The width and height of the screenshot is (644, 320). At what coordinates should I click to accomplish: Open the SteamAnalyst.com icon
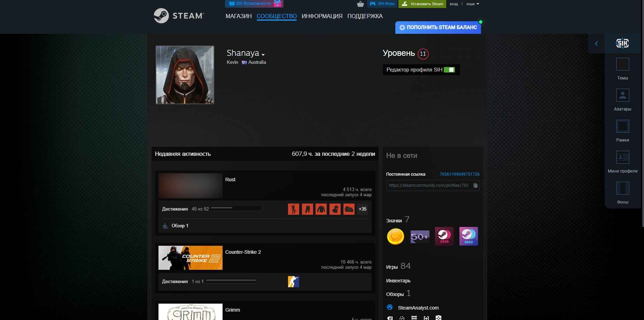tap(390, 307)
